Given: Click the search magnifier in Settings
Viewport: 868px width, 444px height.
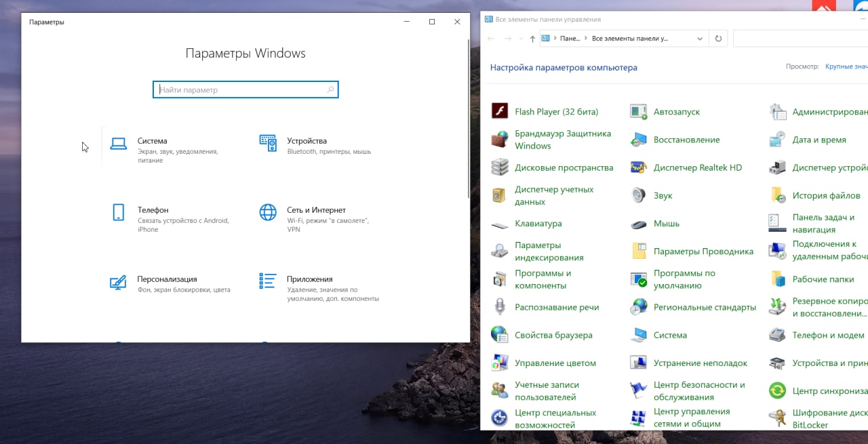Looking at the screenshot, I should tap(330, 89).
